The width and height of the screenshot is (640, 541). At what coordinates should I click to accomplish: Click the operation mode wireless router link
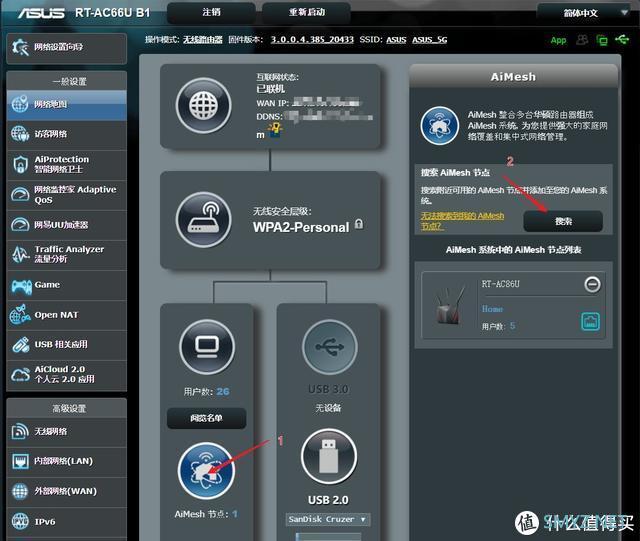pos(203,40)
